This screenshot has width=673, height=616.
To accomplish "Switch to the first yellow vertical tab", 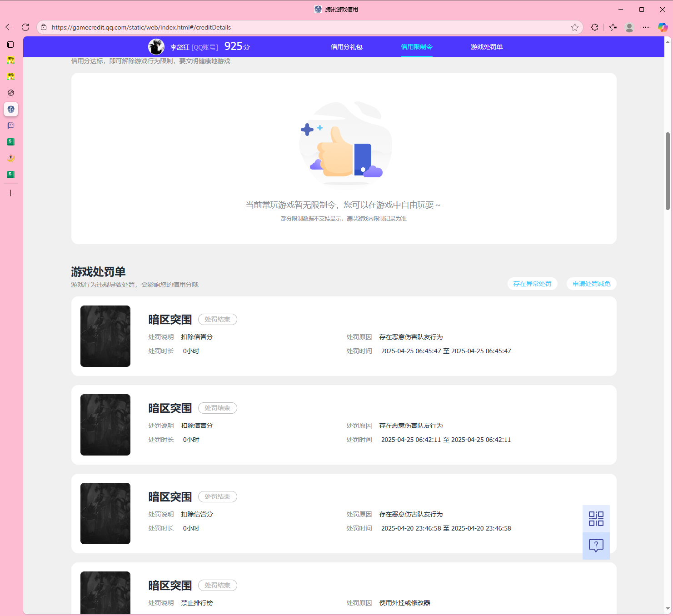I will pyautogui.click(x=11, y=60).
